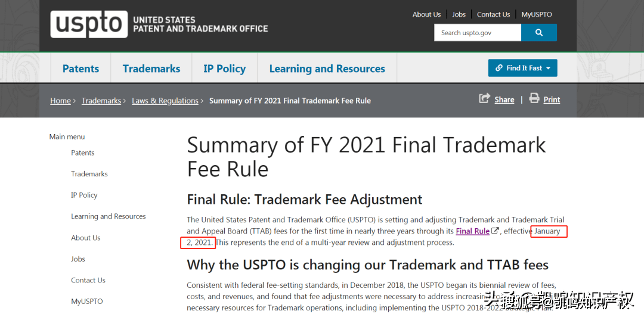Click the USPTO logo
Viewport: 644px width, 317px height.
pyautogui.click(x=89, y=24)
